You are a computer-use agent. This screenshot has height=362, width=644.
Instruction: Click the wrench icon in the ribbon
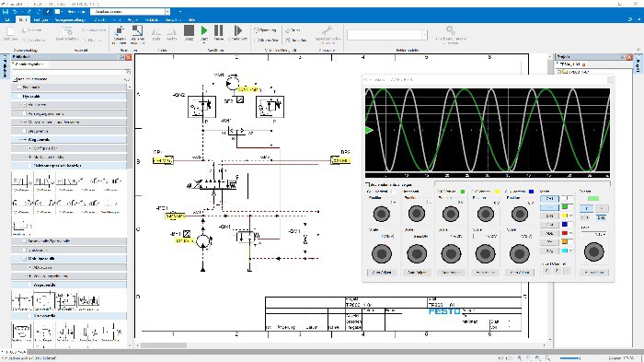327,30
